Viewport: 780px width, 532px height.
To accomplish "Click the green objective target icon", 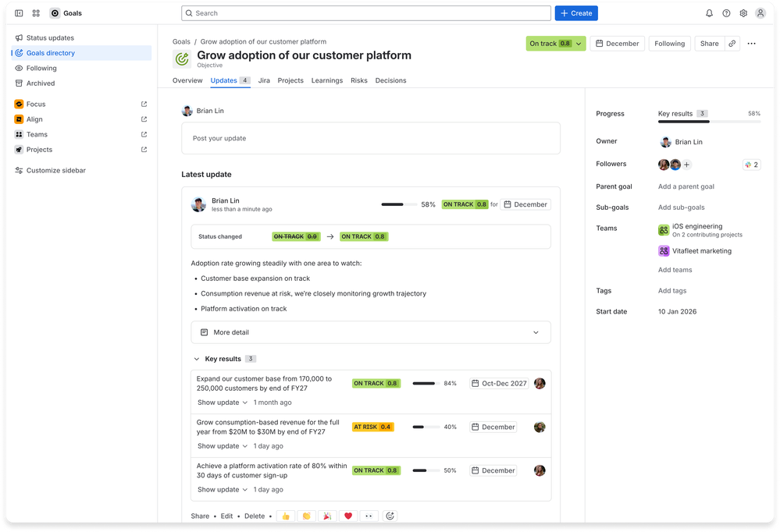I will click(182, 59).
